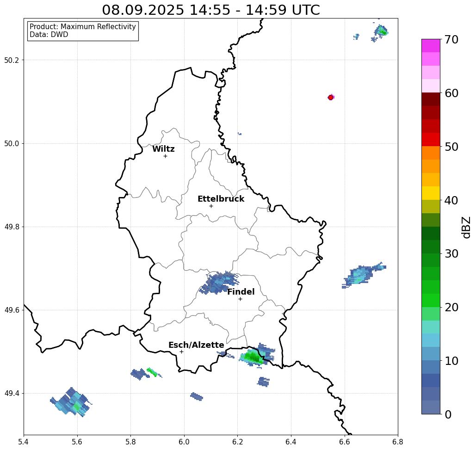Image resolution: width=476 pixels, height=450 pixels.
Task: Click the plus marker below Findel
Action: (240, 299)
